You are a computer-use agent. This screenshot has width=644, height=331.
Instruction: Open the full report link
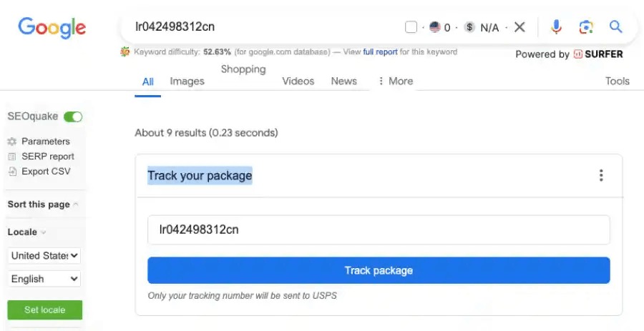(x=381, y=52)
